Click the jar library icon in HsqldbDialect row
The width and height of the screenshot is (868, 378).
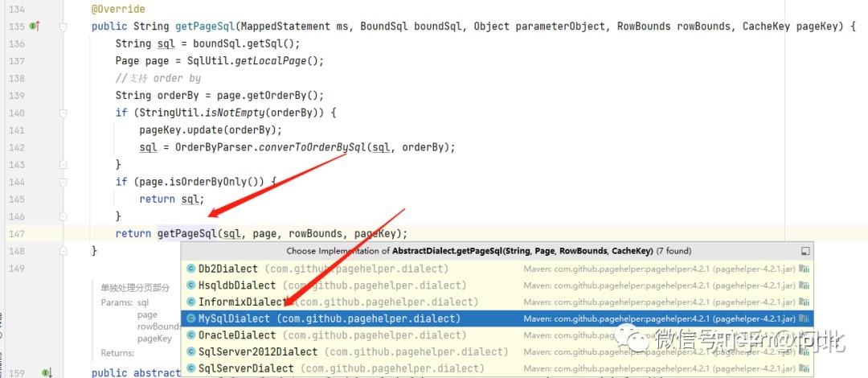click(x=804, y=286)
